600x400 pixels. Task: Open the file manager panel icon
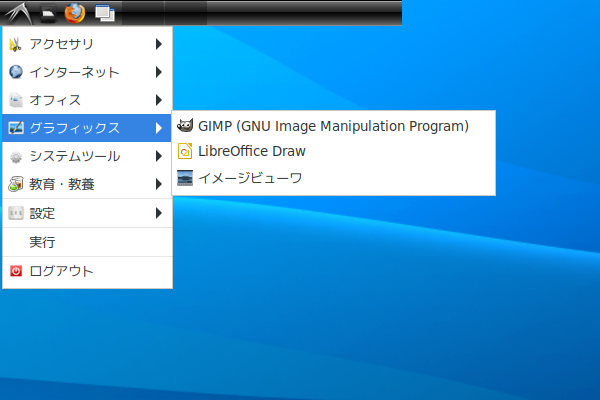pyautogui.click(x=48, y=13)
